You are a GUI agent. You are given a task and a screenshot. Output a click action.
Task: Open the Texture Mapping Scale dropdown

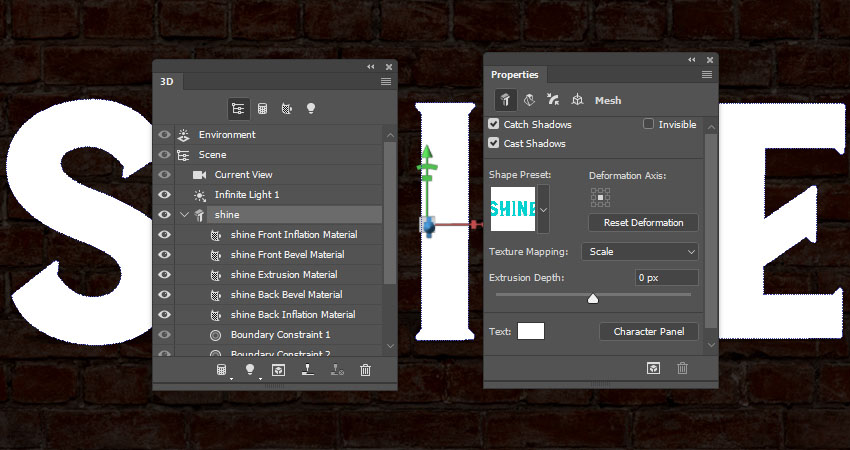(x=640, y=252)
